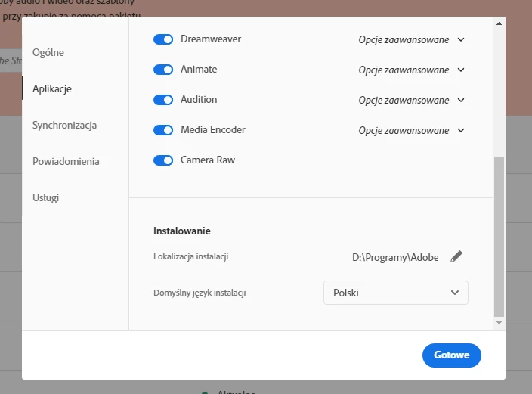Screen dimensions: 532x394
Task: Expand Dreamweaver advanced options chevron
Action: click(x=461, y=40)
